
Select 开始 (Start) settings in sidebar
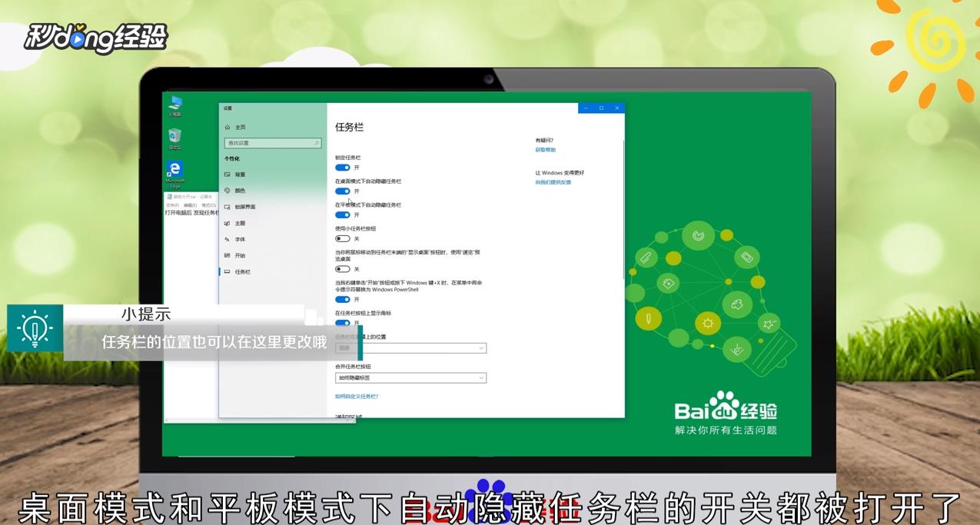click(x=238, y=254)
